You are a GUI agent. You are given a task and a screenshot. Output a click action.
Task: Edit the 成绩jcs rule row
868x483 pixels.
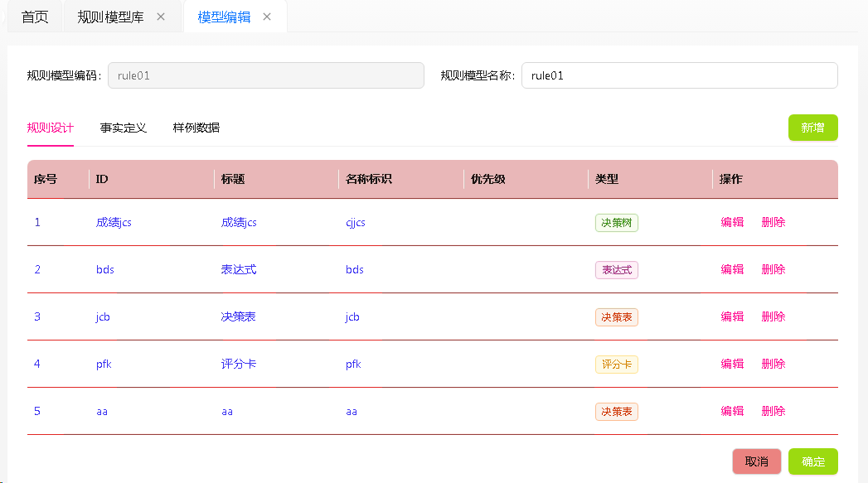pyautogui.click(x=732, y=222)
